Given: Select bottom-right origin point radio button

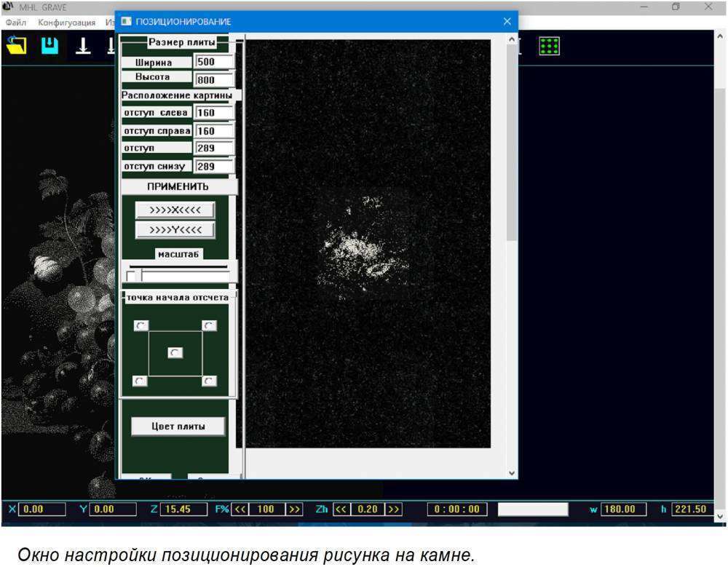Looking at the screenshot, I should point(209,381).
